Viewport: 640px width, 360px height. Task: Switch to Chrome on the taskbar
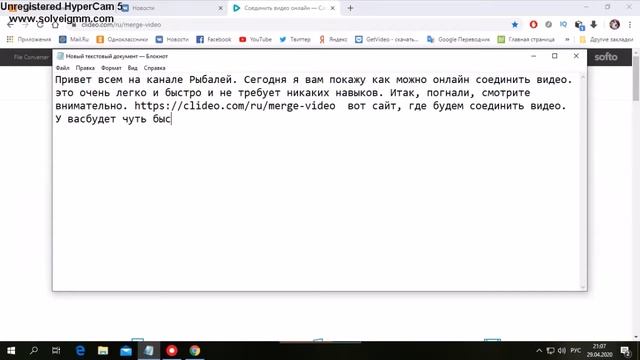(194, 351)
